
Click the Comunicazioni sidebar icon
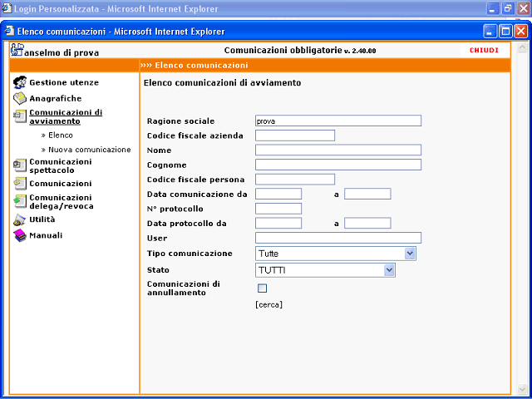(x=20, y=183)
